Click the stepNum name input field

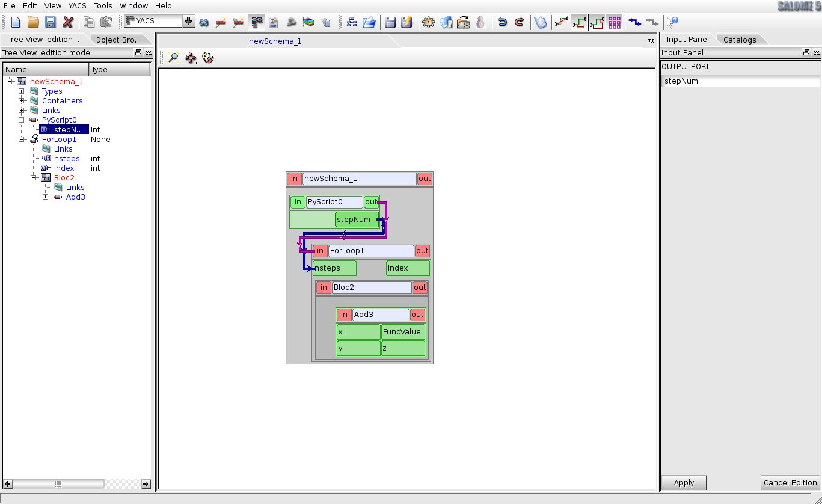click(x=741, y=81)
